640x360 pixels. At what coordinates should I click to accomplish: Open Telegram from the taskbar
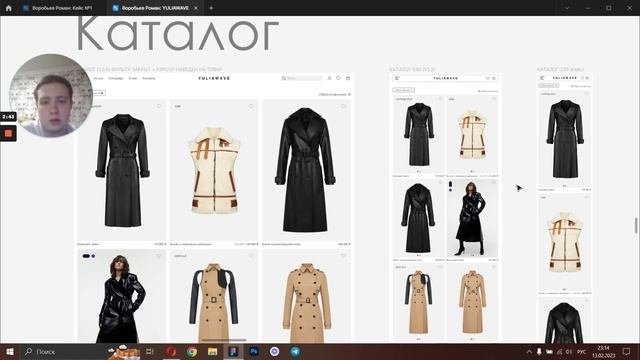(x=295, y=351)
